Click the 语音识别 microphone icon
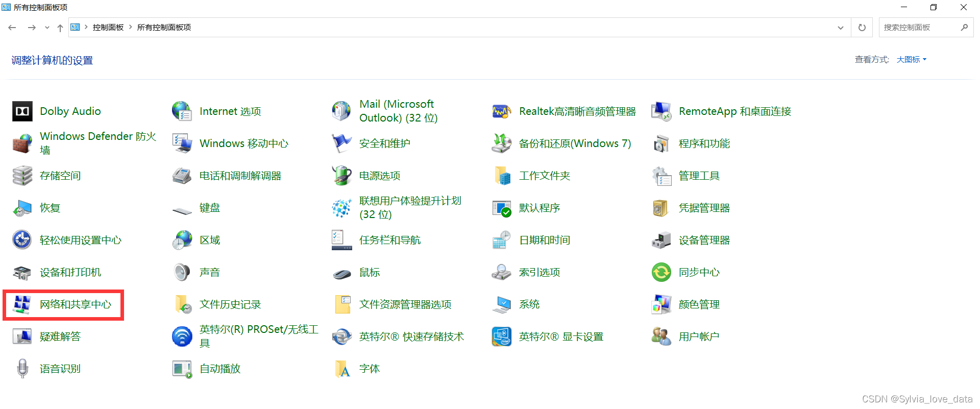980x409 pixels. 22,369
